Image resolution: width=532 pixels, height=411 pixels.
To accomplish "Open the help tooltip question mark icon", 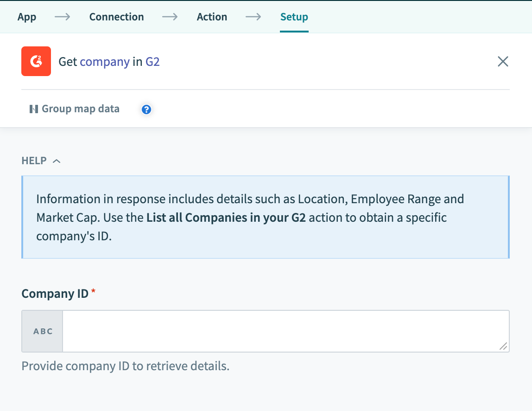I will tap(146, 109).
